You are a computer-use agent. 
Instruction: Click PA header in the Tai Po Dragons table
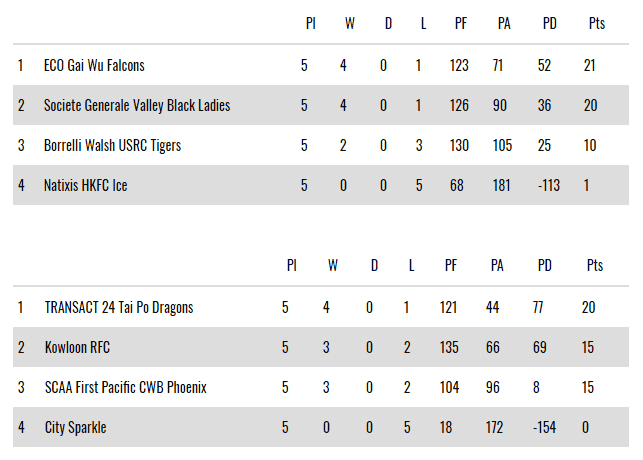click(x=496, y=266)
